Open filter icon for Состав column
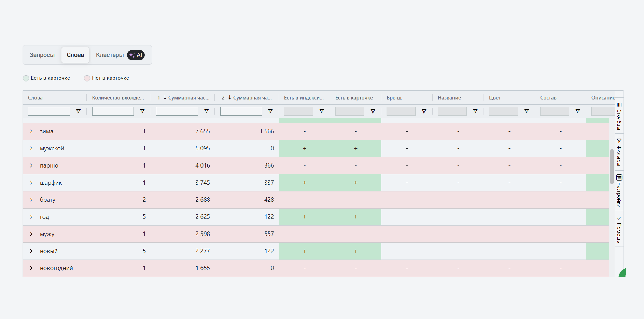 pos(578,111)
